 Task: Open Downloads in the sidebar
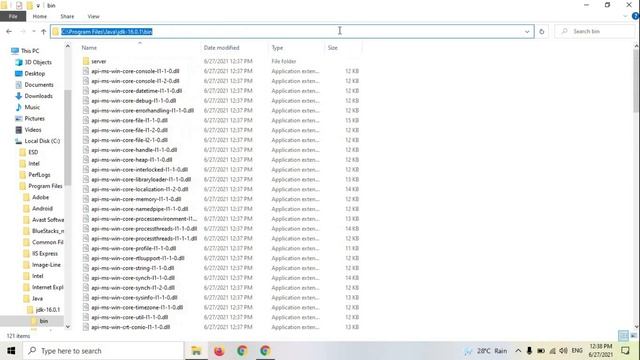tap(38, 96)
